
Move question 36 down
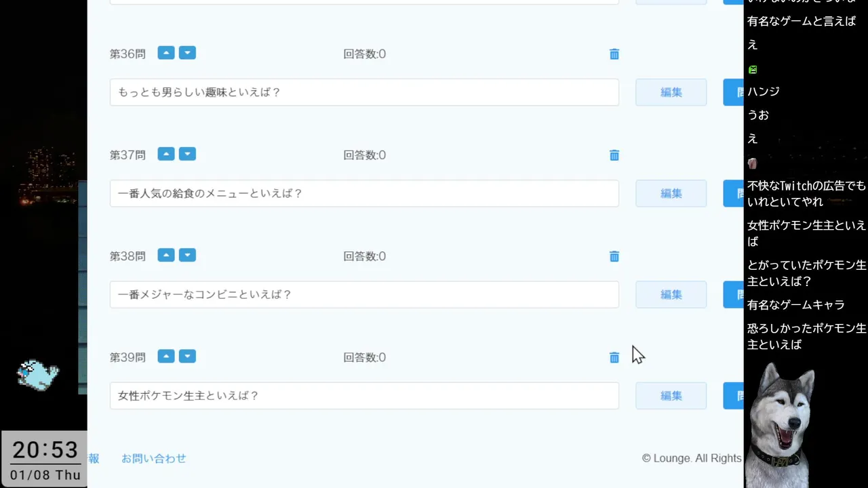(187, 53)
